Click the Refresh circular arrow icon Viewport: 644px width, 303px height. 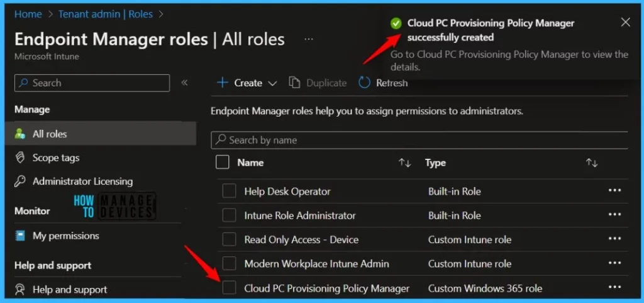[x=364, y=83]
